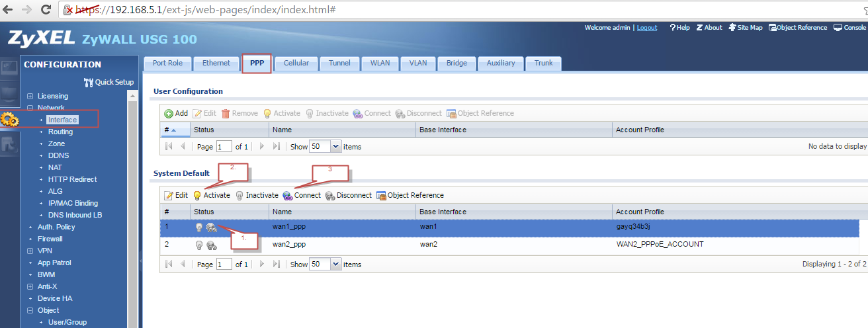The width and height of the screenshot is (868, 328).
Task: Click the browser reload button
Action: click(x=46, y=10)
